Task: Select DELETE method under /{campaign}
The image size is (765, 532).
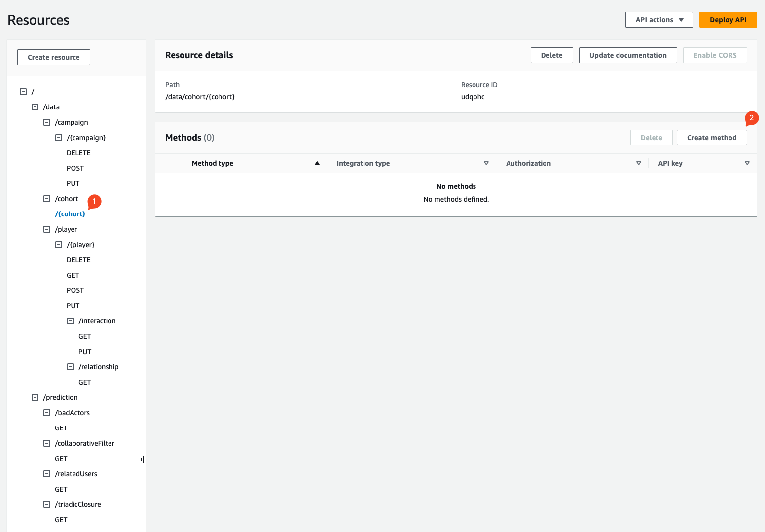Action: (78, 153)
